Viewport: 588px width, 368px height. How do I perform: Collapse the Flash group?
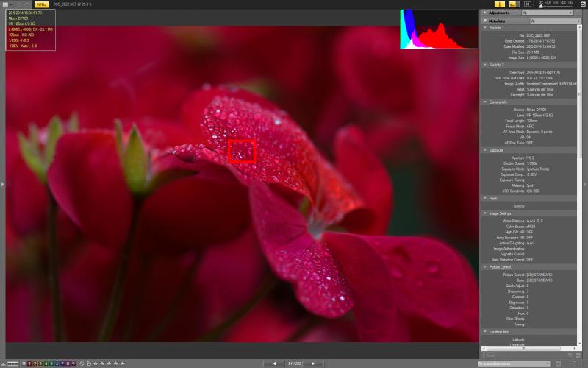point(485,198)
